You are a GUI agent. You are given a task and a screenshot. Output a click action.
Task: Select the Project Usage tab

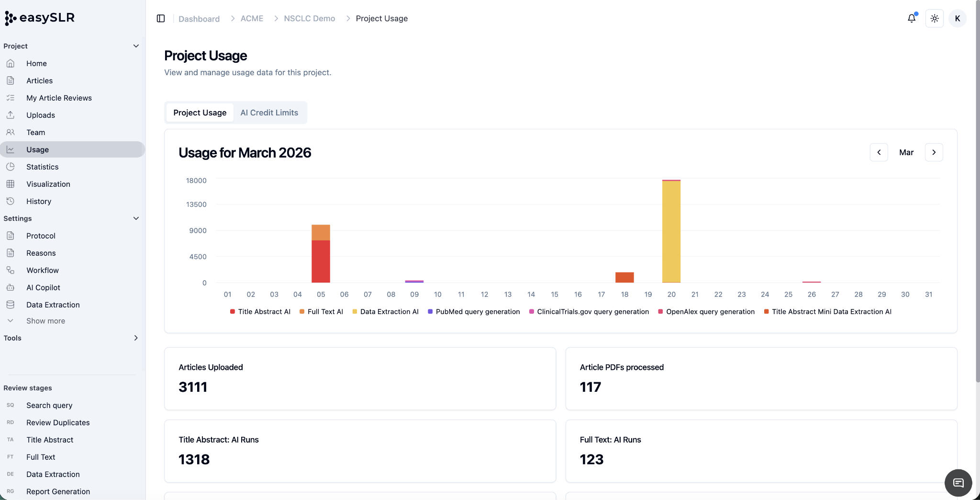point(200,113)
